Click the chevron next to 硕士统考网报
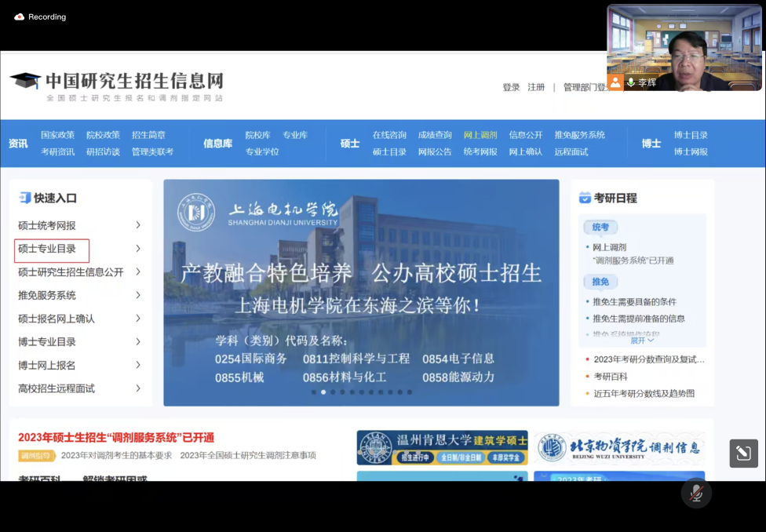This screenshot has width=766, height=532. point(138,225)
